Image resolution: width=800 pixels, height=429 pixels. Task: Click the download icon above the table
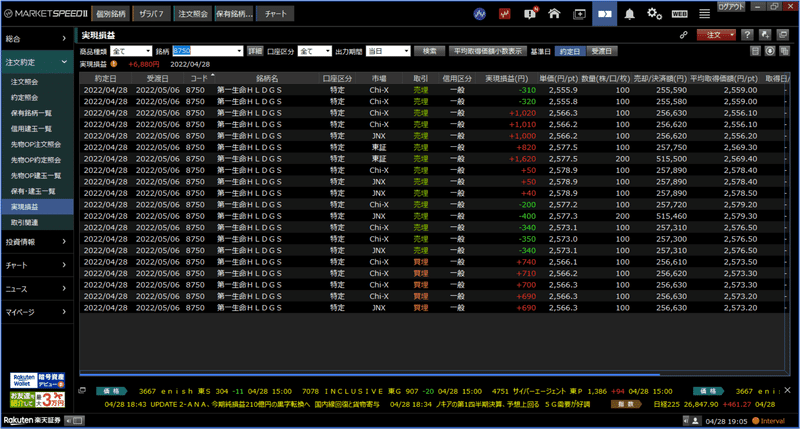[770, 51]
